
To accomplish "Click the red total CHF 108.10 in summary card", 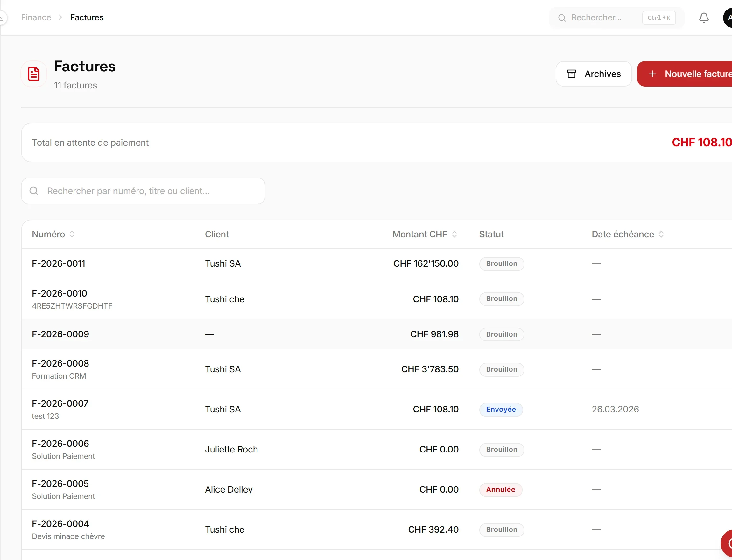I will coord(702,143).
